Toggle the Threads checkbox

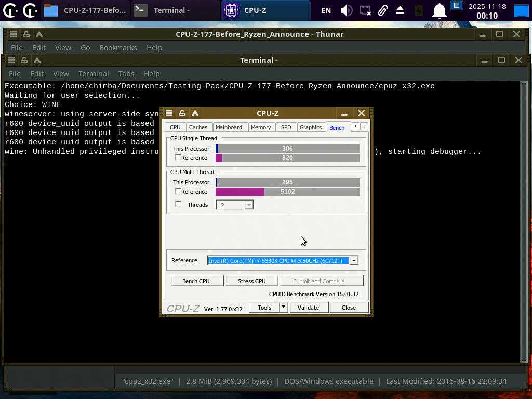[178, 204]
